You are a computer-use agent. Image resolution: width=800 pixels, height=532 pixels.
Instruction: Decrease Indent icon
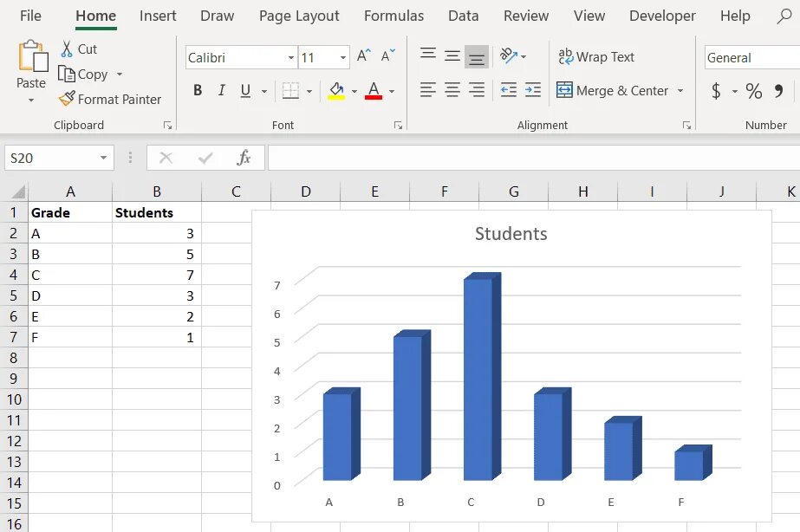point(508,90)
